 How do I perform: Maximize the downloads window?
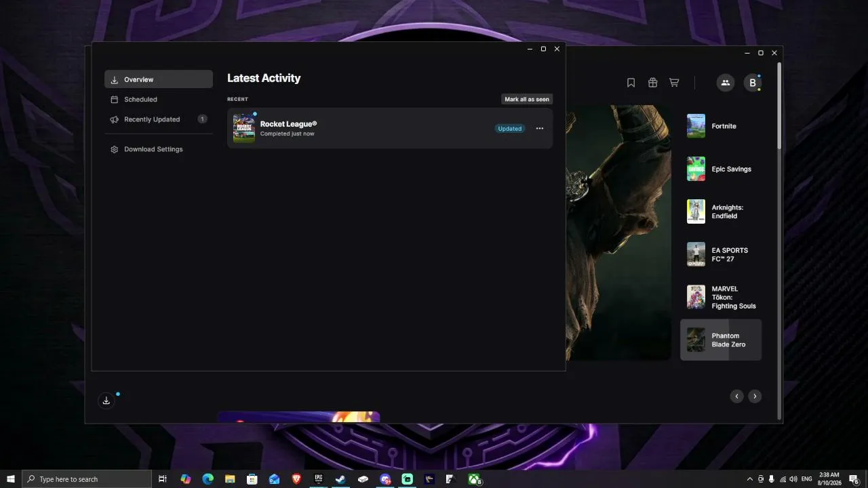(x=543, y=49)
